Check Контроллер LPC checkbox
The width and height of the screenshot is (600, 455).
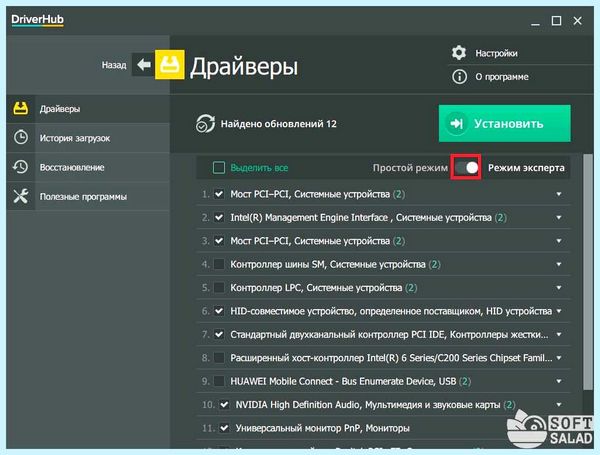click(219, 287)
